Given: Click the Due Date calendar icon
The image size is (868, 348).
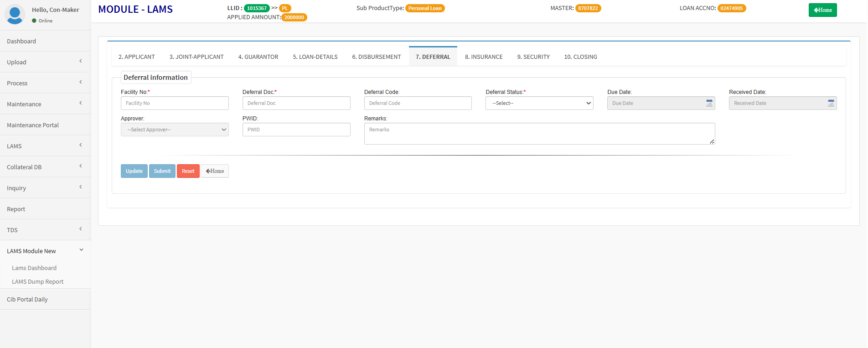Looking at the screenshot, I should (709, 103).
